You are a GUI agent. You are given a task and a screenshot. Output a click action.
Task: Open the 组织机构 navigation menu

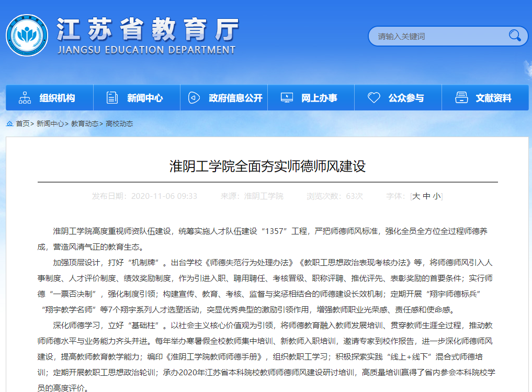tap(57, 98)
